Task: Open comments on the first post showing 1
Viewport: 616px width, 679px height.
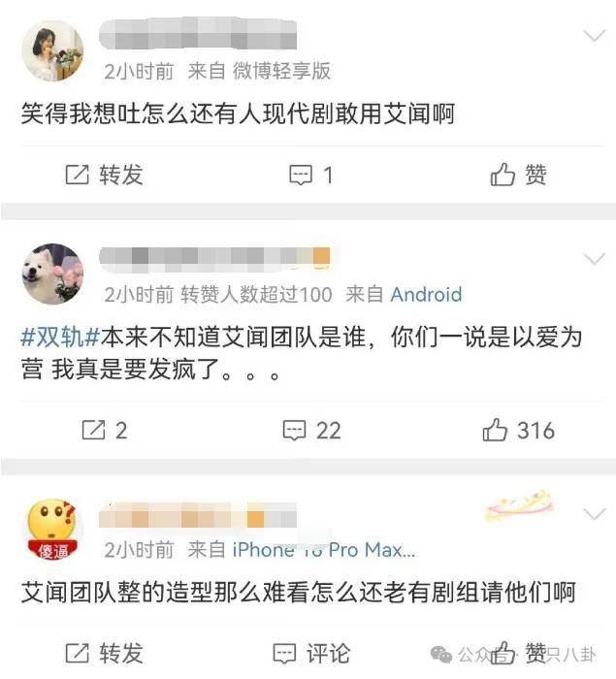Action: [311, 176]
